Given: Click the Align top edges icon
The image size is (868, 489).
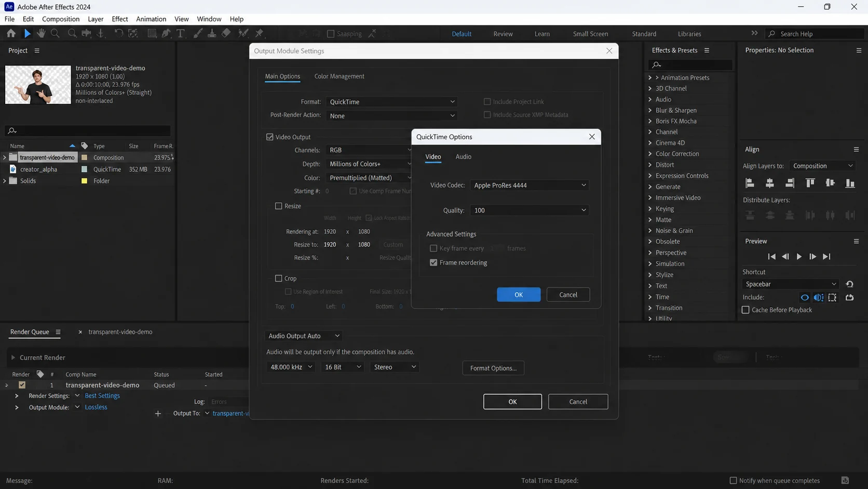Looking at the screenshot, I should click(x=810, y=183).
